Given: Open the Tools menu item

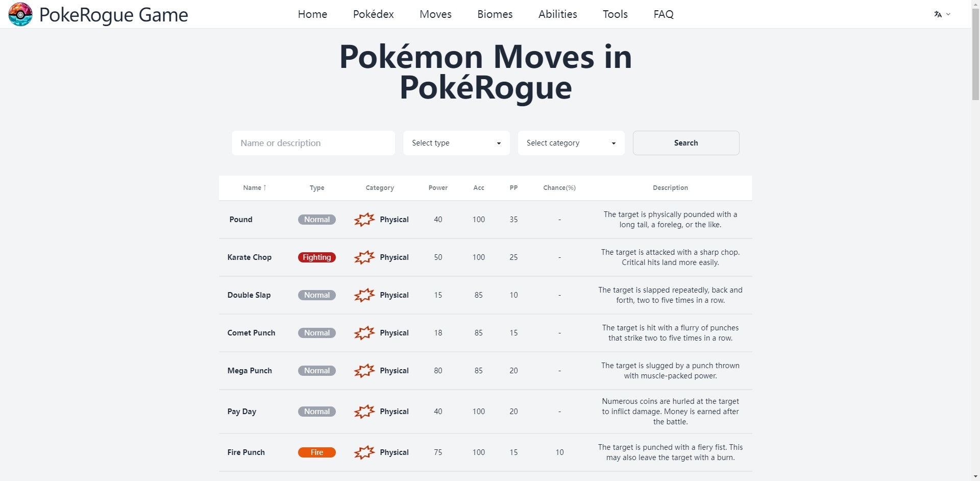Looking at the screenshot, I should click(615, 14).
